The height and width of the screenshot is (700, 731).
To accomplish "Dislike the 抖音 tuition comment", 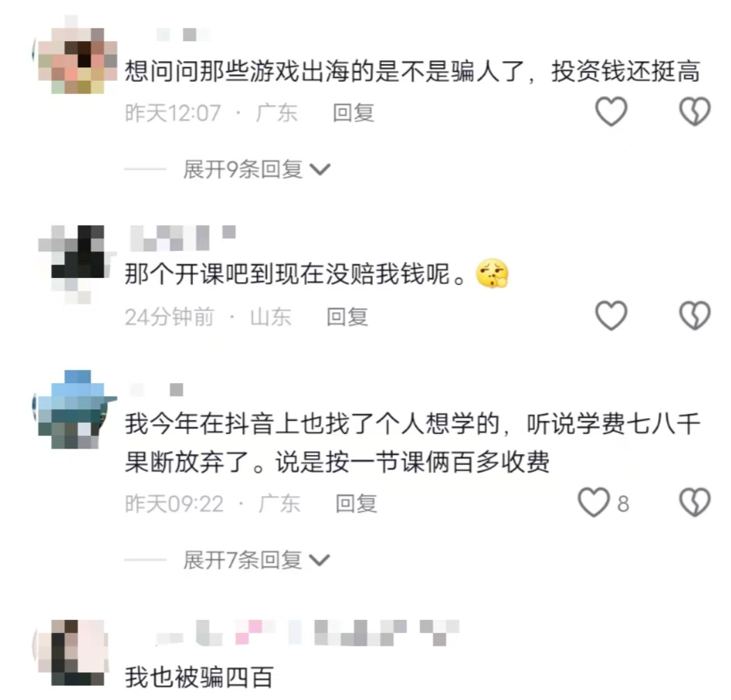I will click(695, 502).
